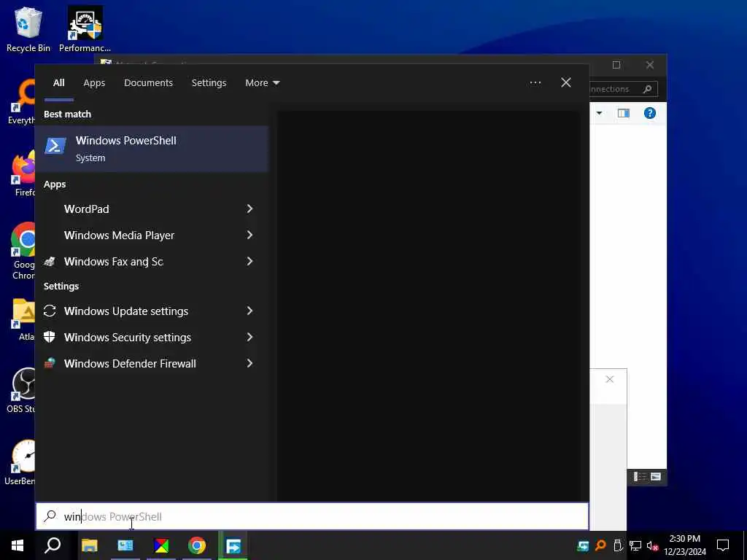Open clock showing 2:30 PM
The image size is (747, 560).
pyautogui.click(x=685, y=545)
